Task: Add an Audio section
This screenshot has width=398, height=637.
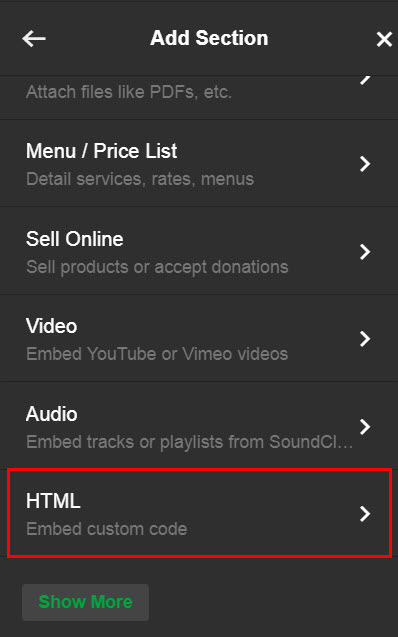Action: [x=199, y=426]
